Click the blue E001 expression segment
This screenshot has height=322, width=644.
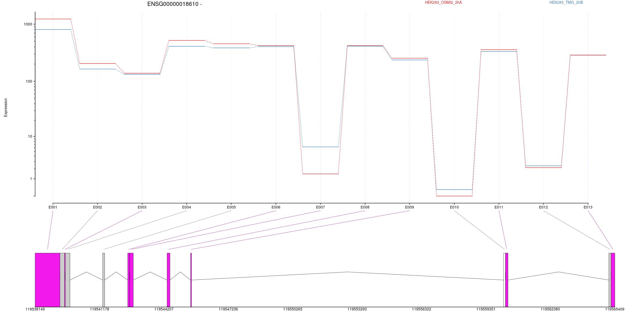[53, 30]
